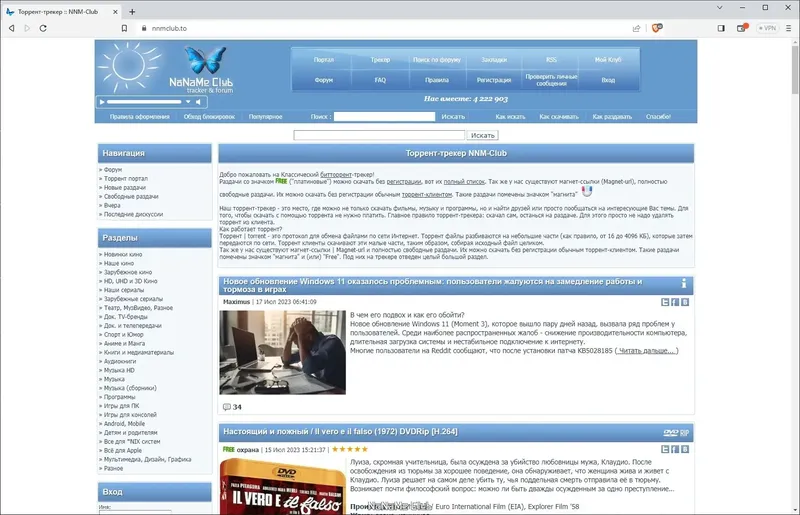Open Проверить личные сообщения
The height and width of the screenshot is (515, 800).
pyautogui.click(x=551, y=80)
